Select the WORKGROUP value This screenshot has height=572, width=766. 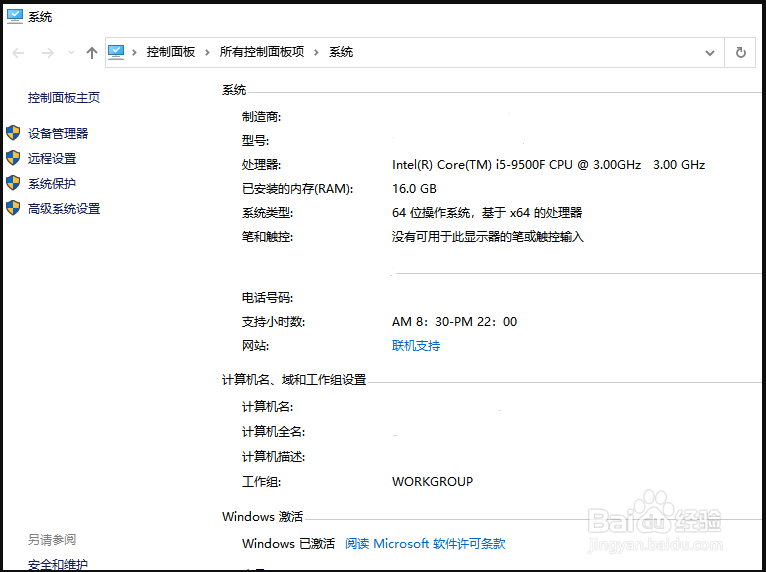click(432, 482)
